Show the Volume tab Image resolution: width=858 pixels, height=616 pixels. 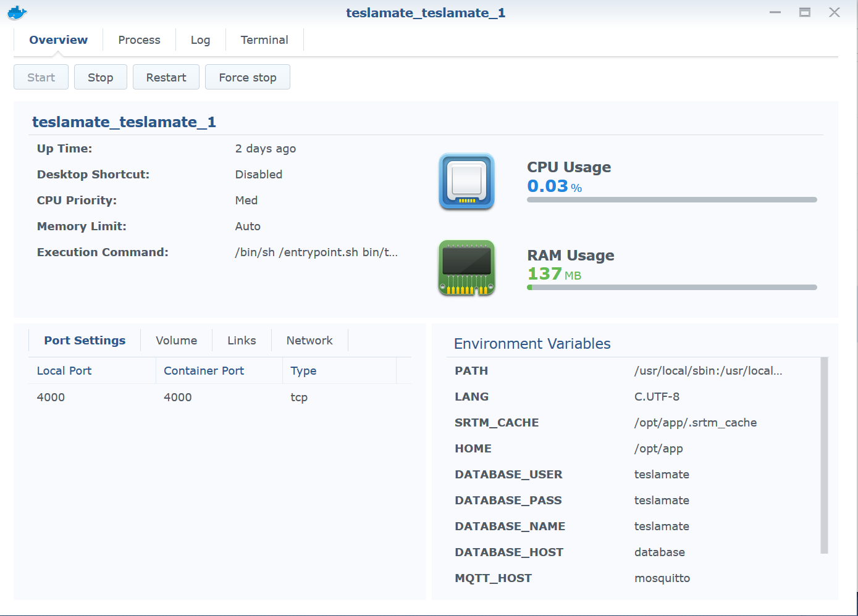pyautogui.click(x=176, y=341)
